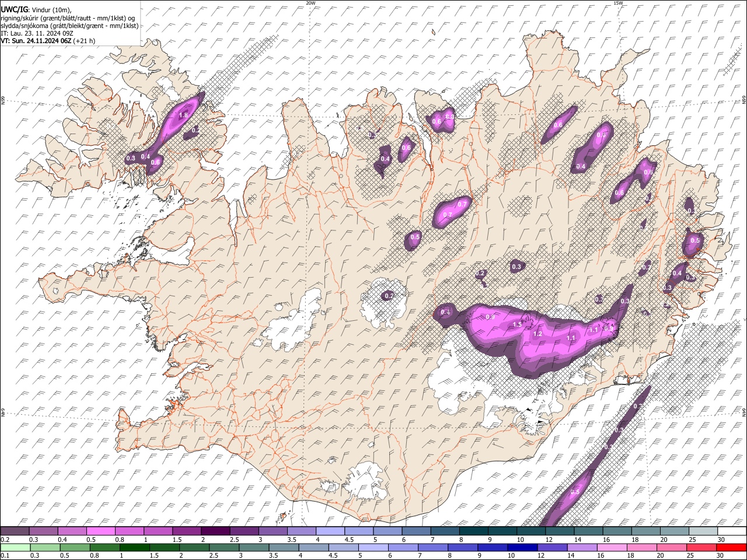The height and width of the screenshot is (560, 747).
Task: Select the bright pink 0.5 swatch, top legend row
Action: click(x=100, y=531)
